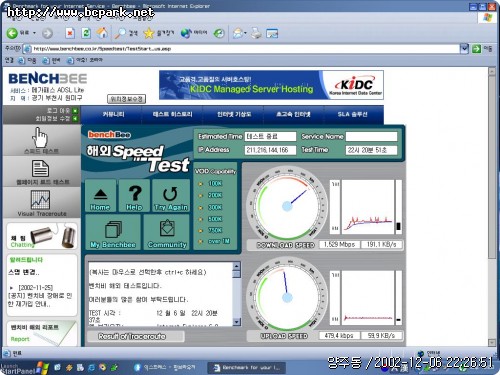Click the IE Forward arrow button
Screen dimensions: 500x375
coord(47,33)
